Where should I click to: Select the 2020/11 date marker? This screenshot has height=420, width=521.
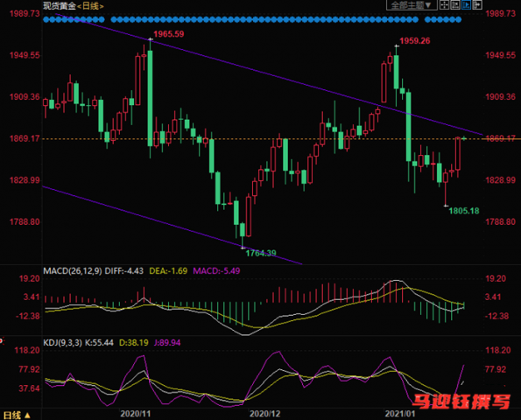136,414
